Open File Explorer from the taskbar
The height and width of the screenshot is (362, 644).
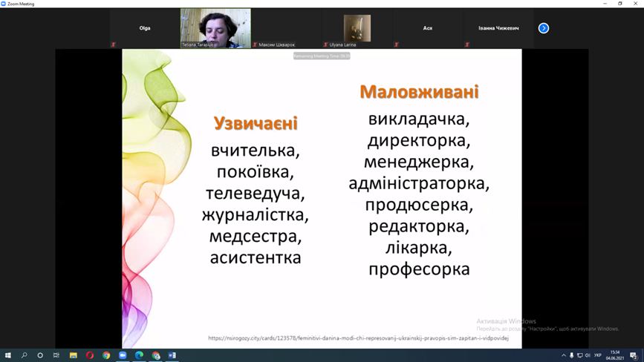[74, 355]
